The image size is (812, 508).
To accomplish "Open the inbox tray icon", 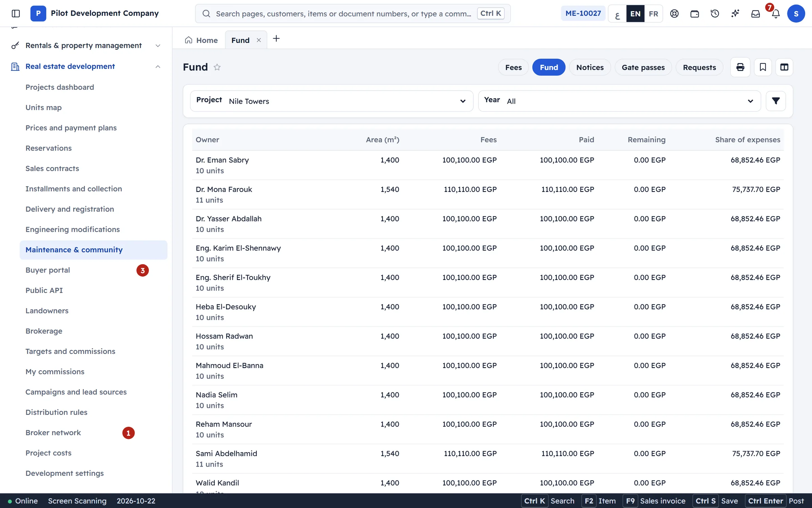I will pyautogui.click(x=755, y=14).
